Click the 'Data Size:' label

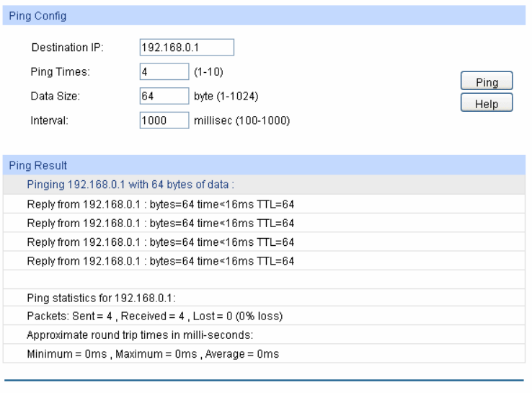point(55,96)
